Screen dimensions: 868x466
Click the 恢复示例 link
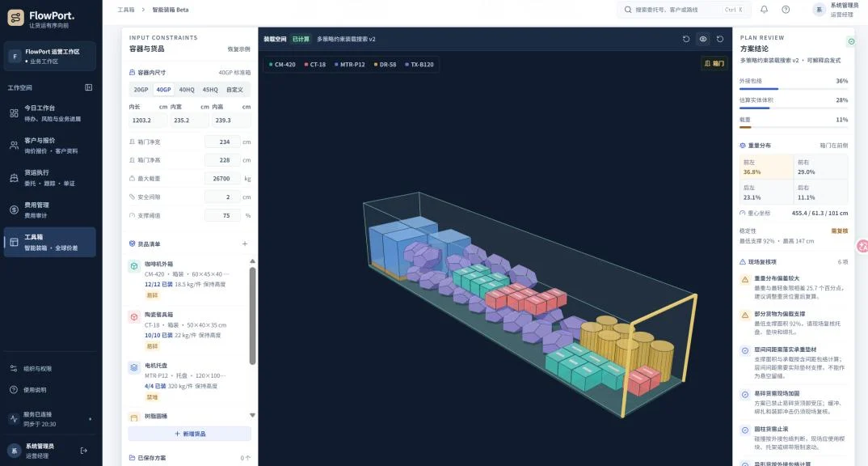click(x=238, y=49)
